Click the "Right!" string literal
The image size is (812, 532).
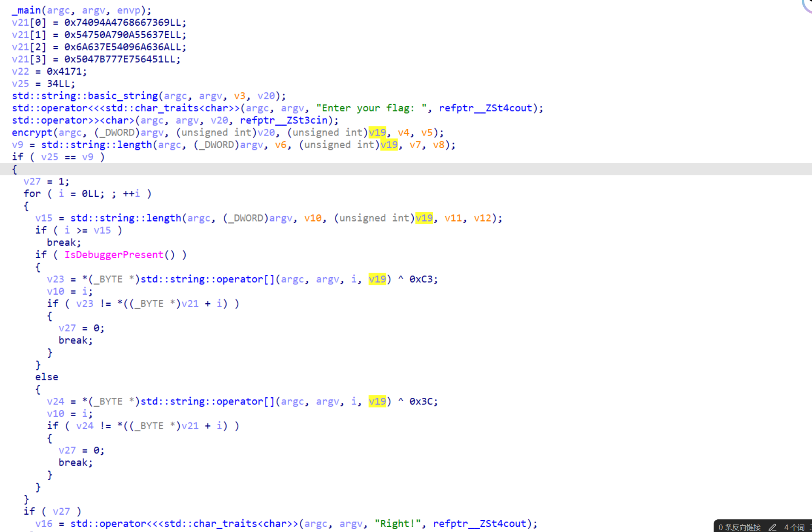pyautogui.click(x=398, y=524)
